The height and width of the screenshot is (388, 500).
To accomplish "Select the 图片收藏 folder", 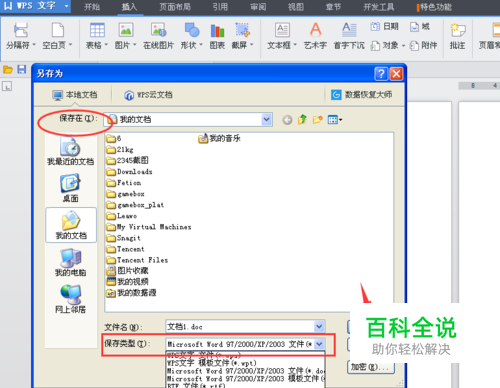I will [127, 271].
